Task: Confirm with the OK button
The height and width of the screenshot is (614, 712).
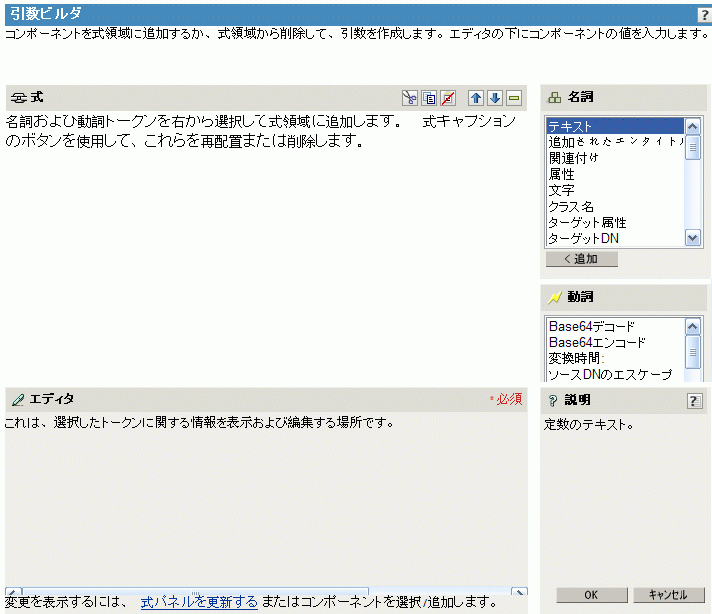Action: pos(592,595)
